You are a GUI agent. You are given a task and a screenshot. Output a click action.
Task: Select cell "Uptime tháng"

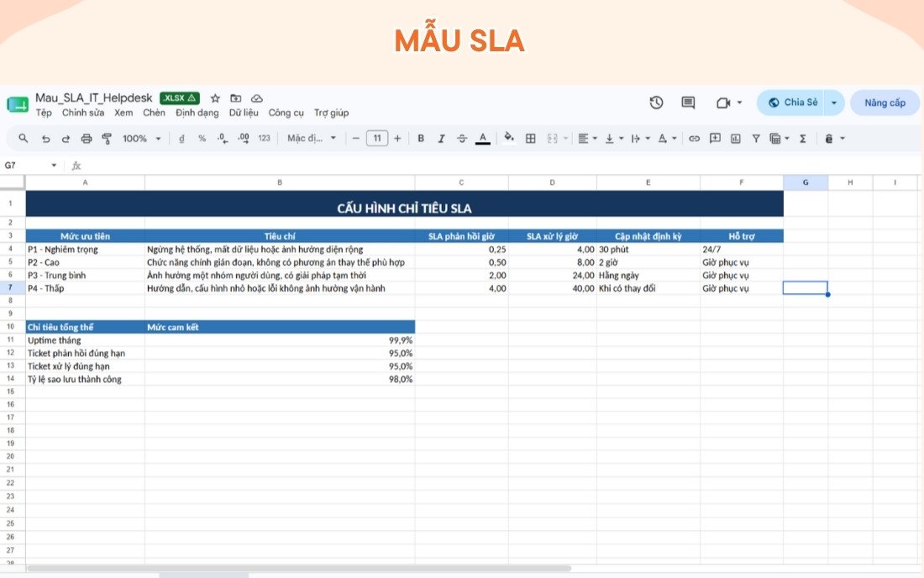pyautogui.click(x=86, y=340)
